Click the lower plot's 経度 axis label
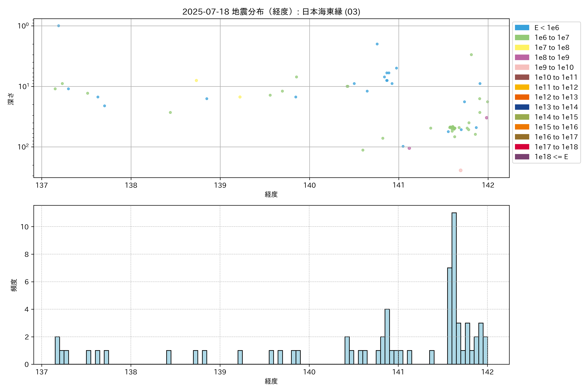 (x=271, y=381)
